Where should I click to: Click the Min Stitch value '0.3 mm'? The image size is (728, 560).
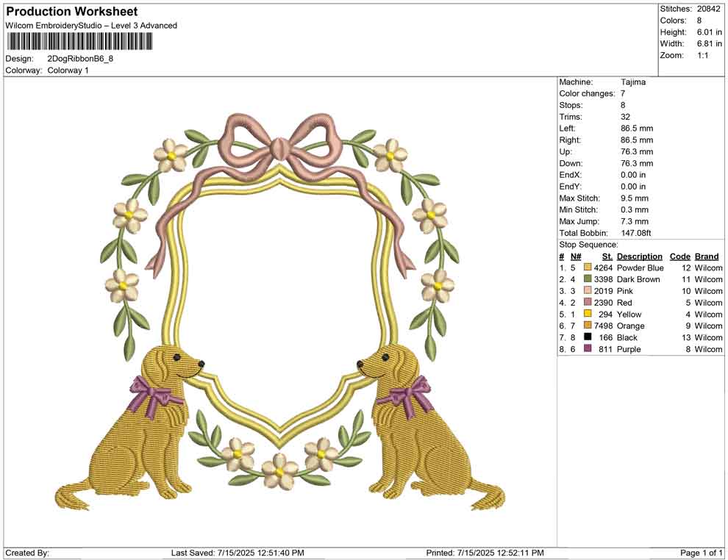click(635, 209)
